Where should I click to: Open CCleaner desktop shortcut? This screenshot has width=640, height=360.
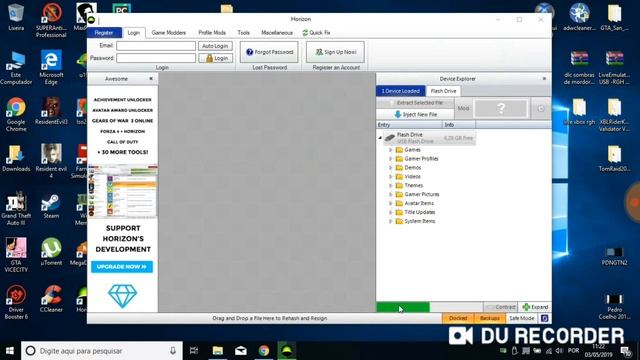[x=51, y=299]
